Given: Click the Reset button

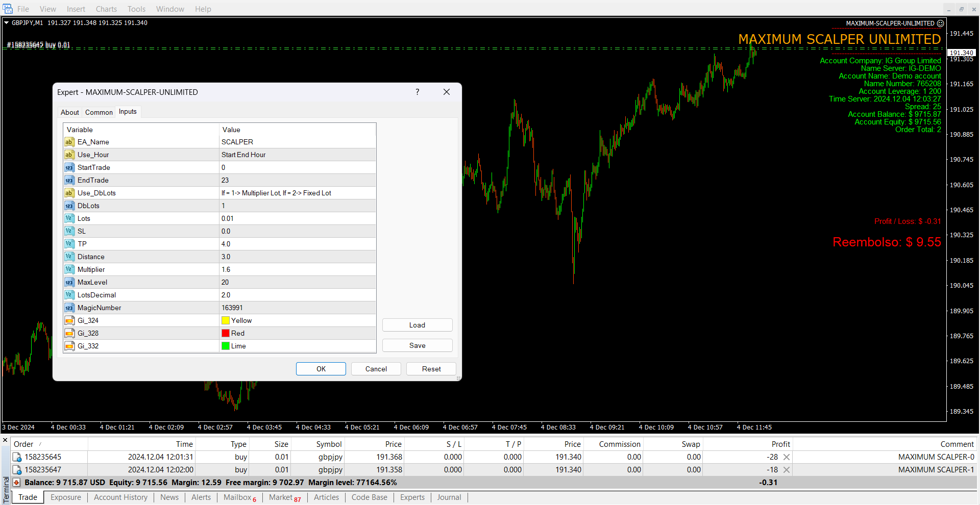Looking at the screenshot, I should click(x=431, y=369).
